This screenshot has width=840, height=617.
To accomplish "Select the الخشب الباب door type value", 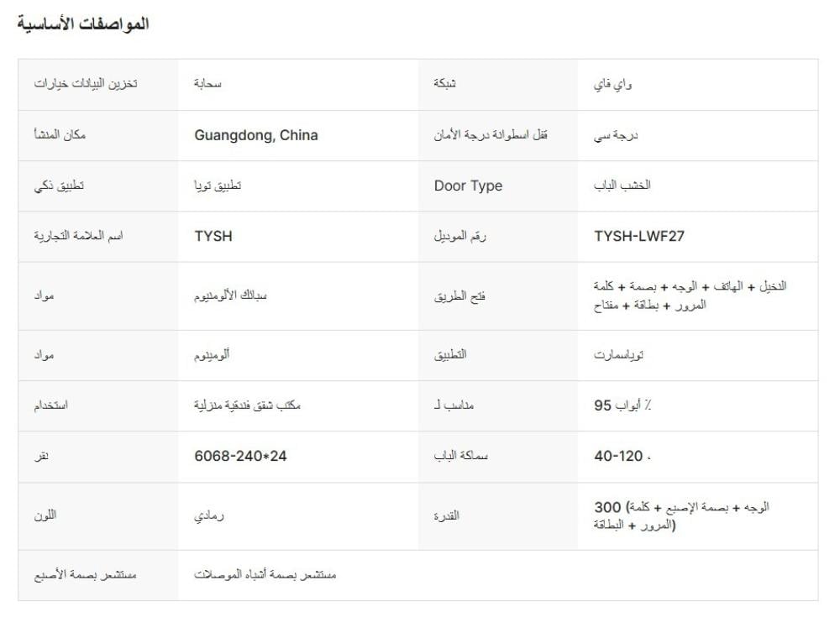I will [622, 186].
